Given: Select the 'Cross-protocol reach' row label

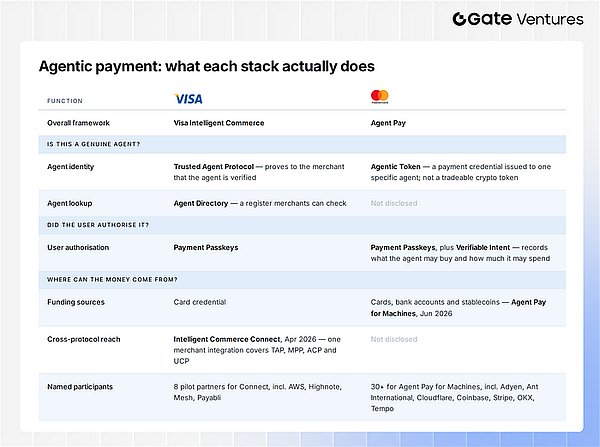Looking at the screenshot, I should coord(84,339).
